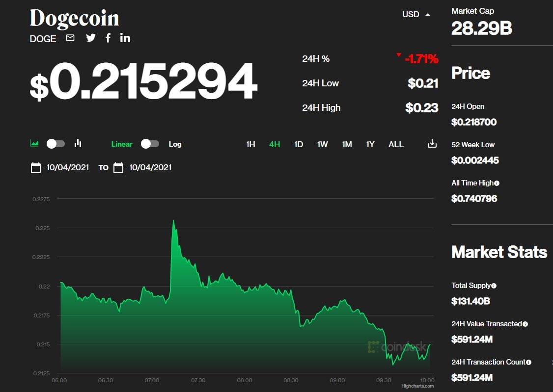Click the LinkedIn share icon

pyautogui.click(x=125, y=38)
